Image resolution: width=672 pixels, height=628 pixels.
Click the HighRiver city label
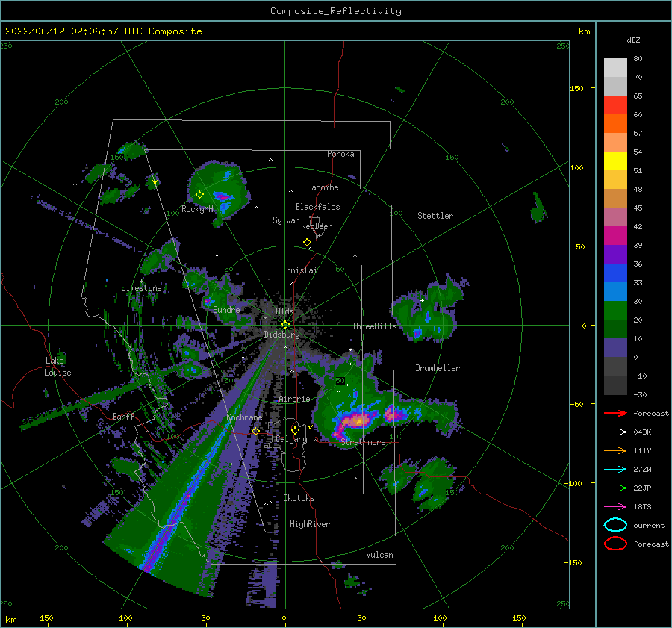[310, 524]
